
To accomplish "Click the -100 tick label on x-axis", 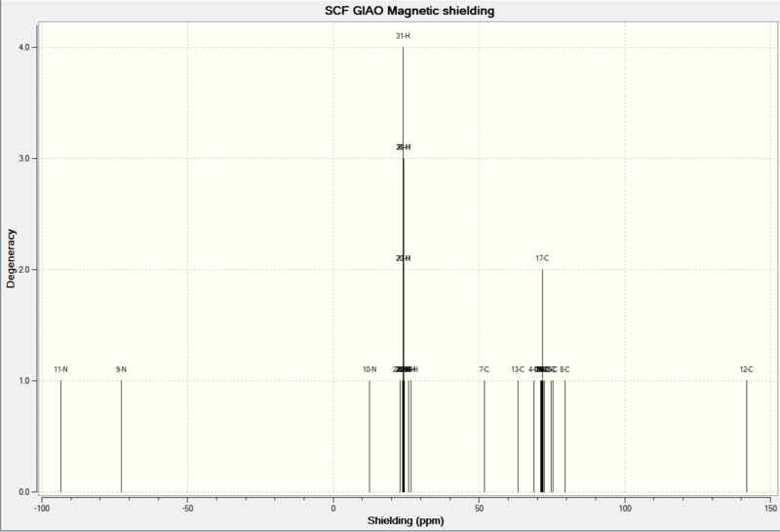I will (x=42, y=509).
